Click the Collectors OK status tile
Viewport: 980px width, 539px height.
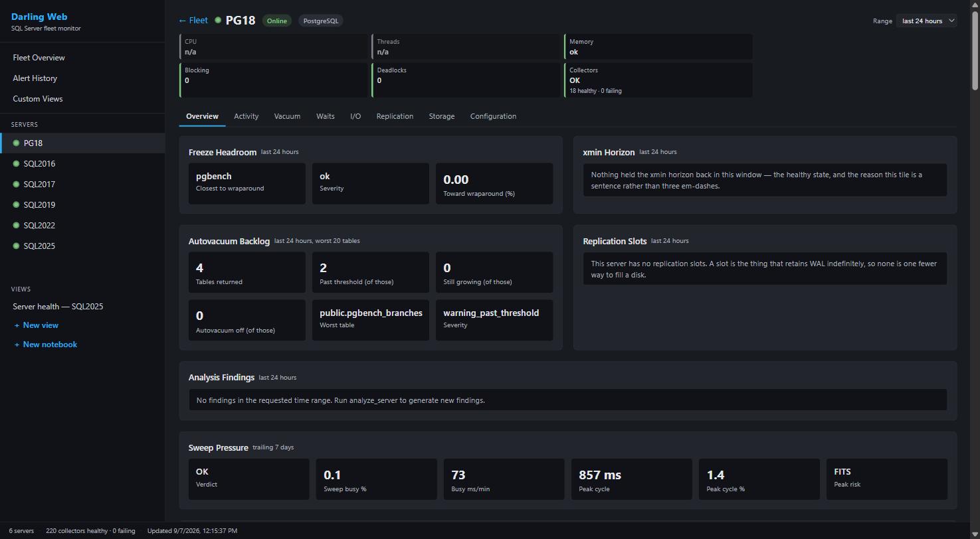(x=658, y=80)
